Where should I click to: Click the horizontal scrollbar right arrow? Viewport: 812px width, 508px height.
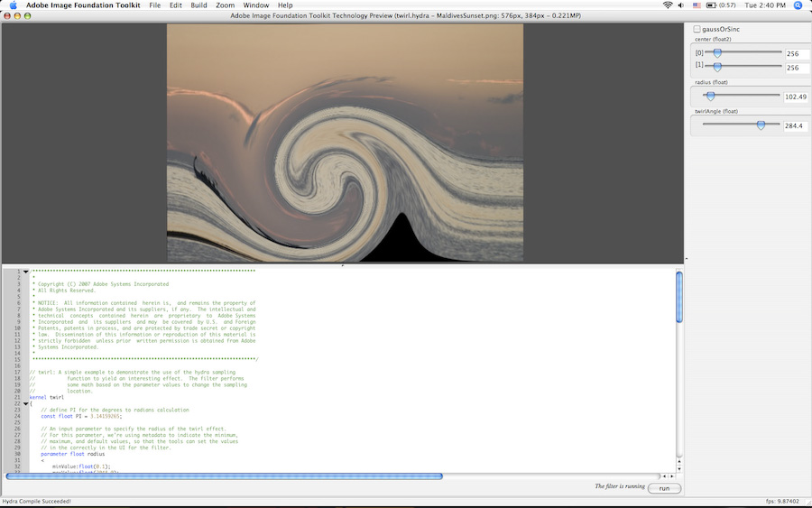pyautogui.click(x=670, y=476)
